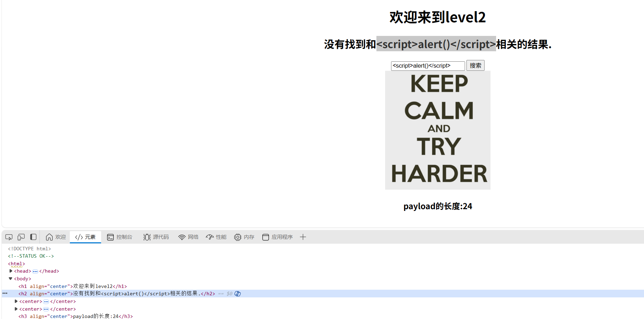
Task: Open the 源代码 sources tab
Action: click(156, 237)
